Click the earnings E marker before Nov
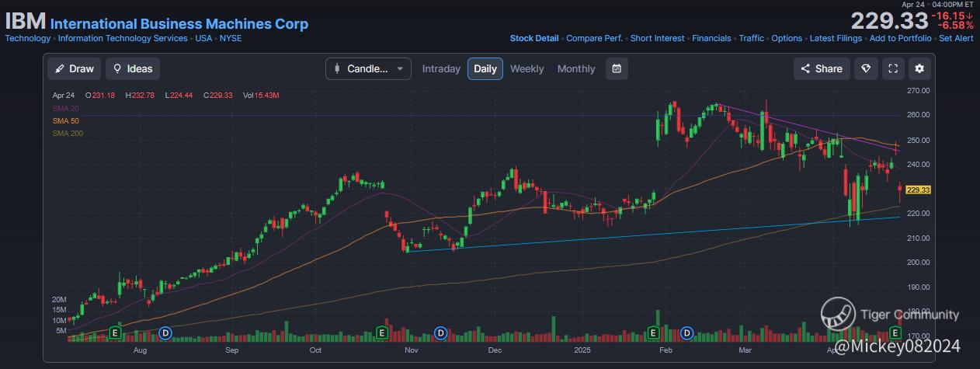The width and height of the screenshot is (980, 369). point(381,332)
